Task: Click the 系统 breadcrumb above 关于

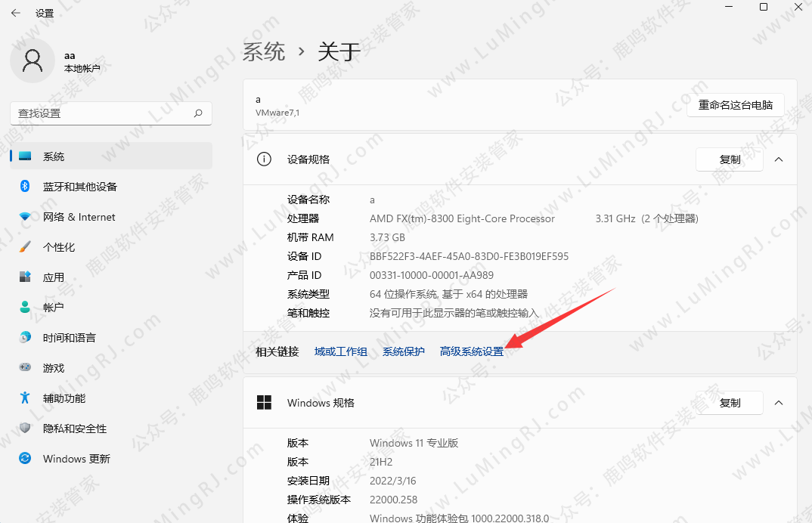Action: 264,51
